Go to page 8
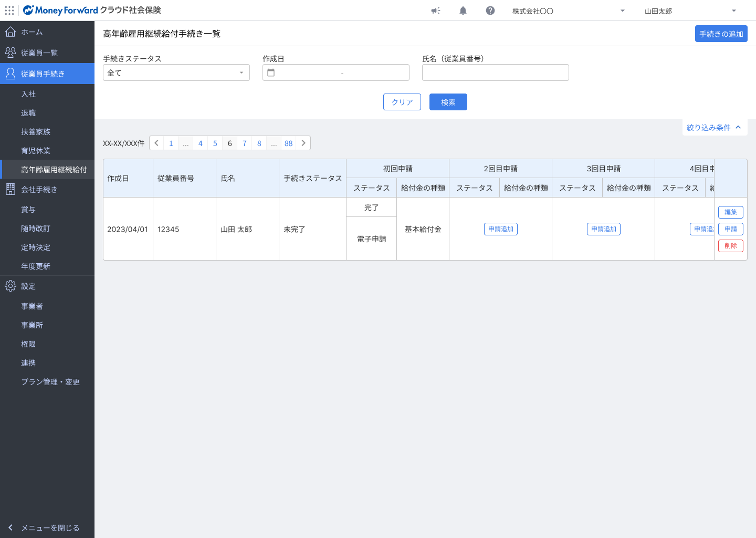 (259, 143)
